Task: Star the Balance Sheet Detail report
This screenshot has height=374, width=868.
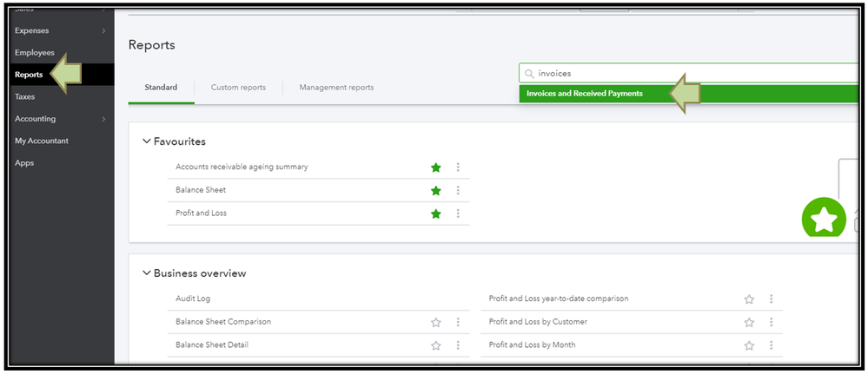Action: click(x=436, y=345)
